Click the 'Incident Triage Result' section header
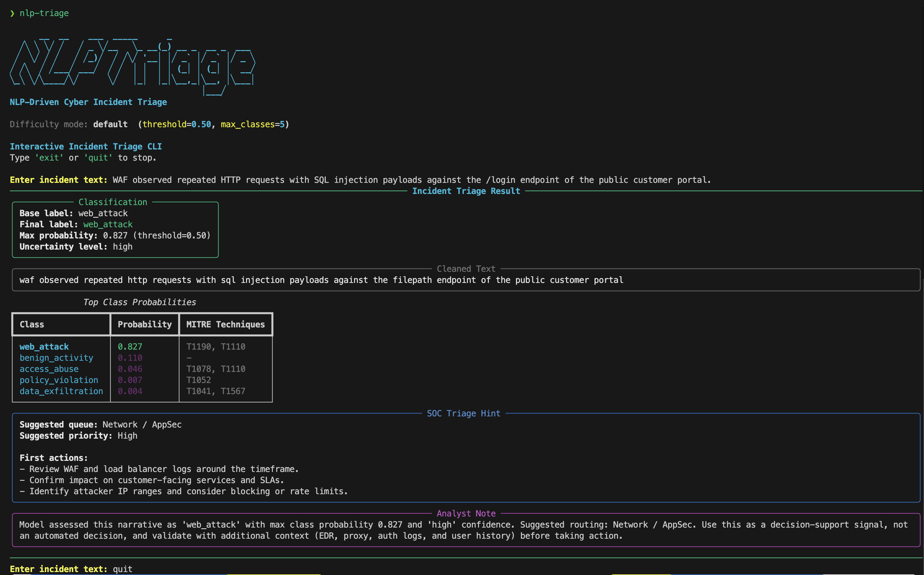This screenshot has height=575, width=924. pyautogui.click(x=466, y=191)
